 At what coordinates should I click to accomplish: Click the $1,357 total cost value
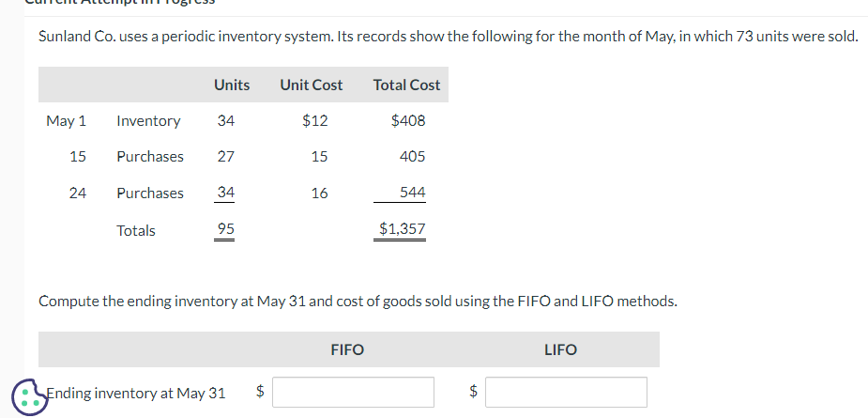402,229
